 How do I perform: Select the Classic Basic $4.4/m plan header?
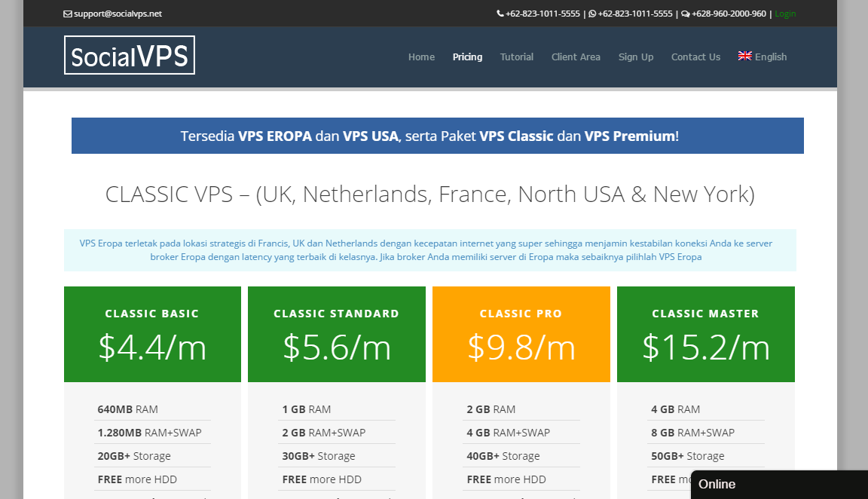152,334
